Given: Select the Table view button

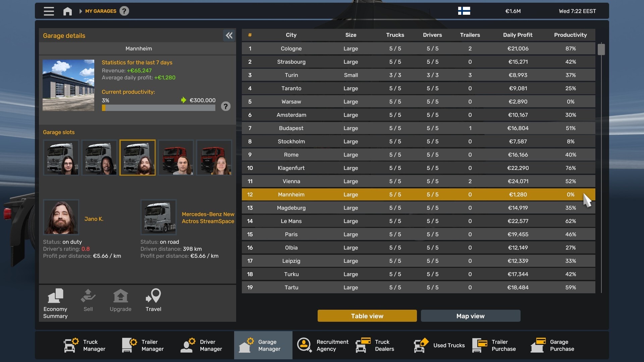Looking at the screenshot, I should point(367,316).
